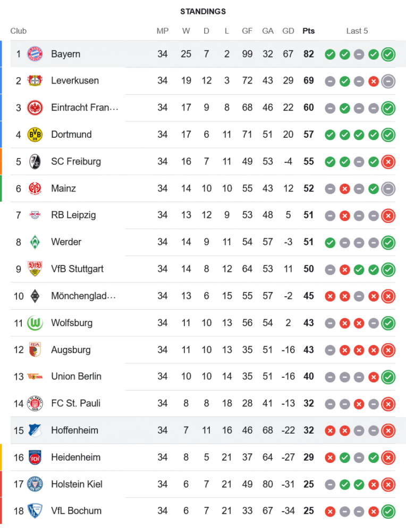Viewport: 406px width, 532px height.
Task: Click Holstein Kiel's 25 points value
Action: coord(308,484)
